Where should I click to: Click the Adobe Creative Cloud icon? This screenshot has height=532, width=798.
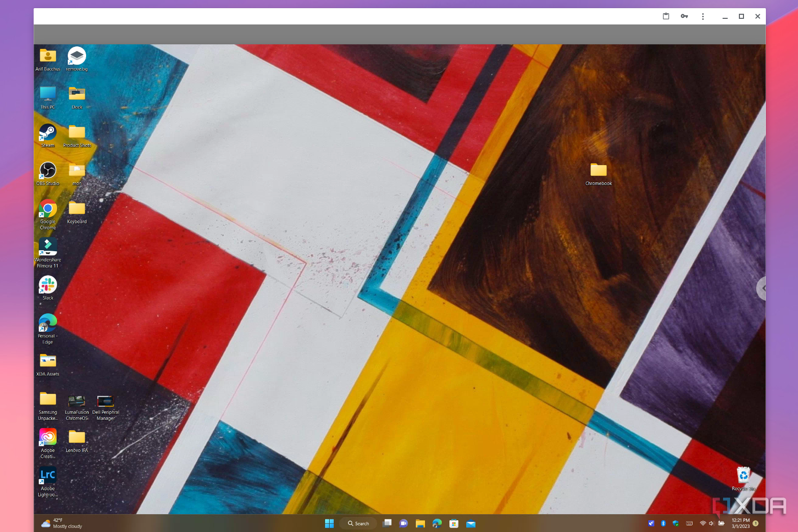pos(48,443)
